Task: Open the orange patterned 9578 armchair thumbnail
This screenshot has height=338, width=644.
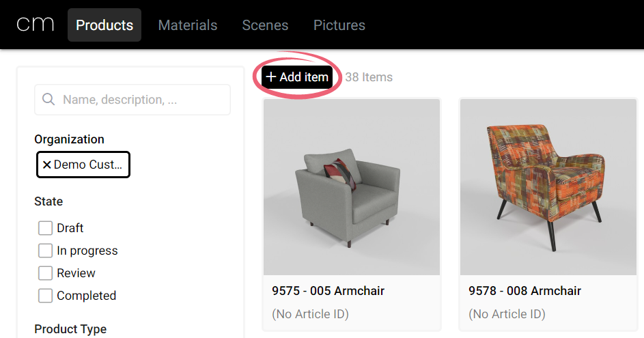Action: pos(548,186)
